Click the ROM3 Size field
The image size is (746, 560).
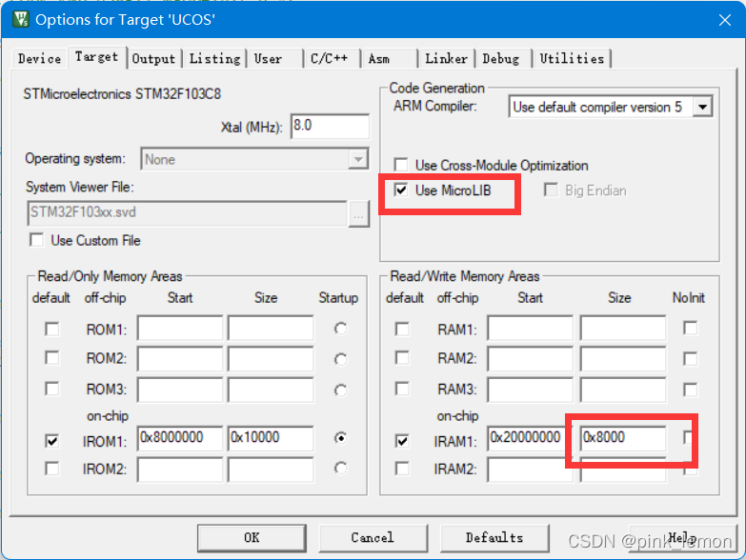pyautogui.click(x=271, y=390)
